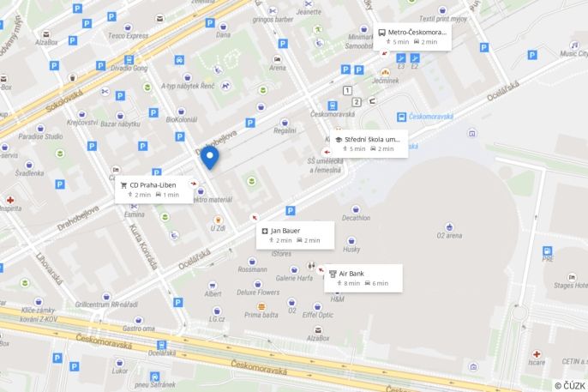Click the Tesco Express shop marker
The image size is (588, 392).
click(128, 27)
